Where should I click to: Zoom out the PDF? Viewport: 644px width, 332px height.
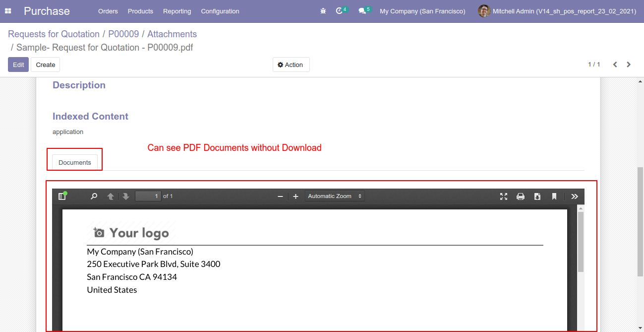280,197
